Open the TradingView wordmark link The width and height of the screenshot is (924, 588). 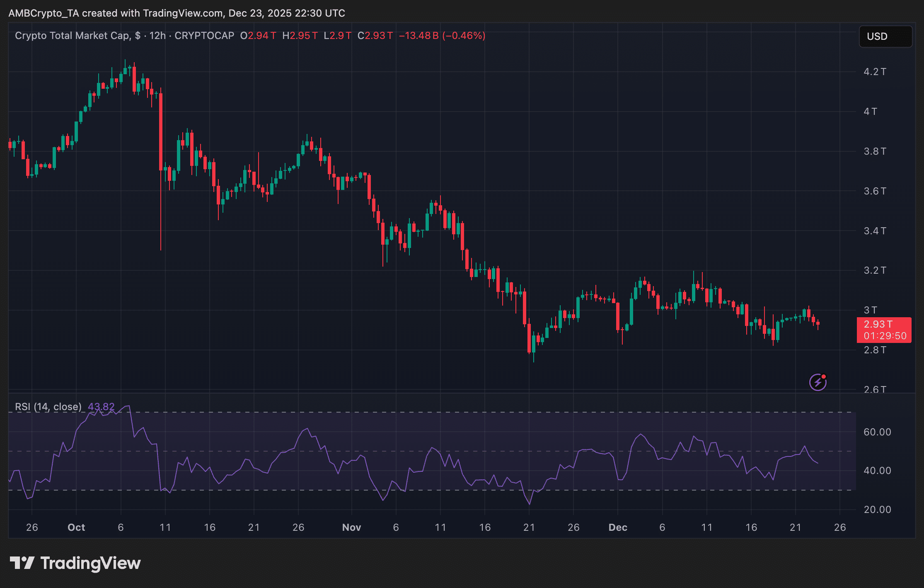pos(90,563)
